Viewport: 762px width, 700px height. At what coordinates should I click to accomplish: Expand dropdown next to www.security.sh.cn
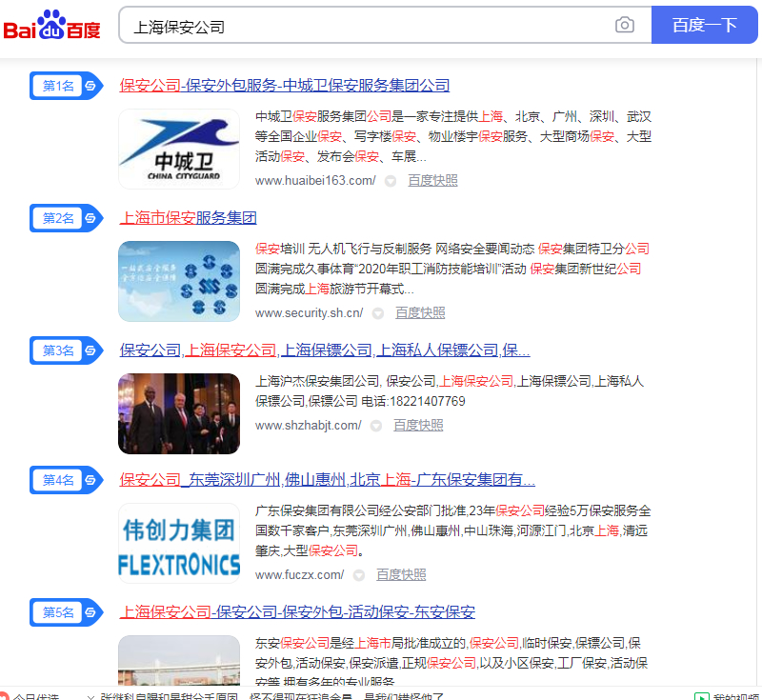click(377, 313)
